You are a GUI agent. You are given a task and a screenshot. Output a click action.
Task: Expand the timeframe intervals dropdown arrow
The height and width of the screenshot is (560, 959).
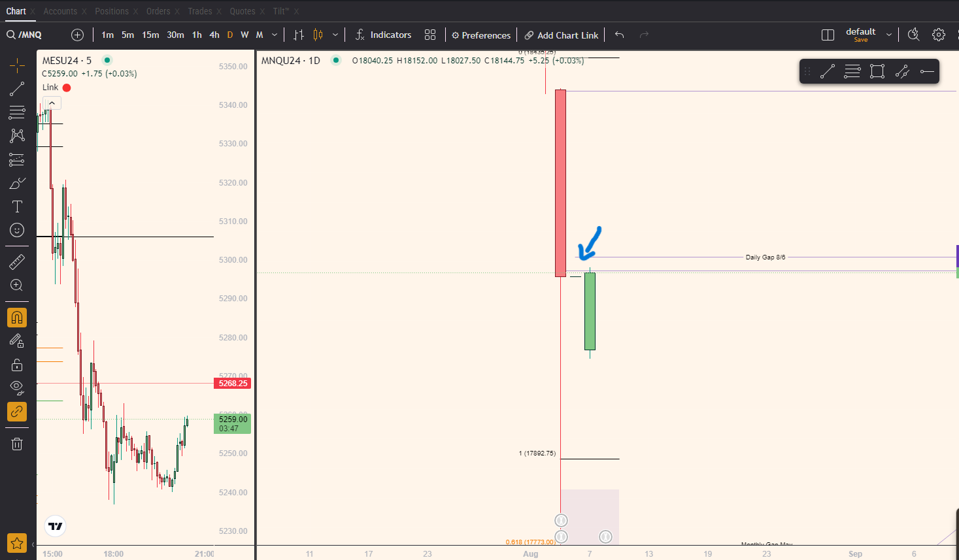click(x=275, y=35)
